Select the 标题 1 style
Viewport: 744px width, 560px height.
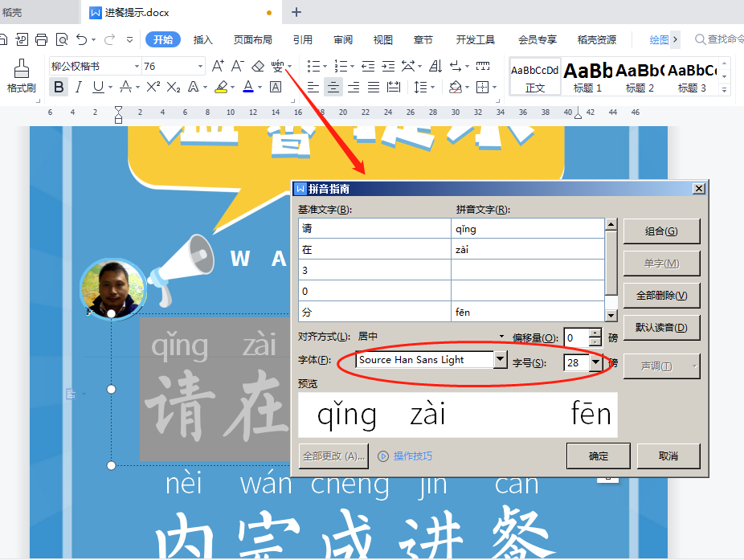(587, 77)
